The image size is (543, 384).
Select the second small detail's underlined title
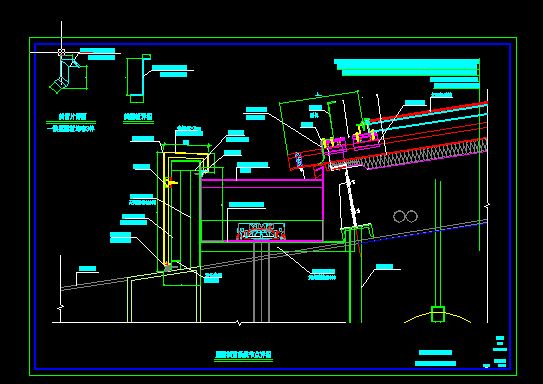(x=138, y=117)
